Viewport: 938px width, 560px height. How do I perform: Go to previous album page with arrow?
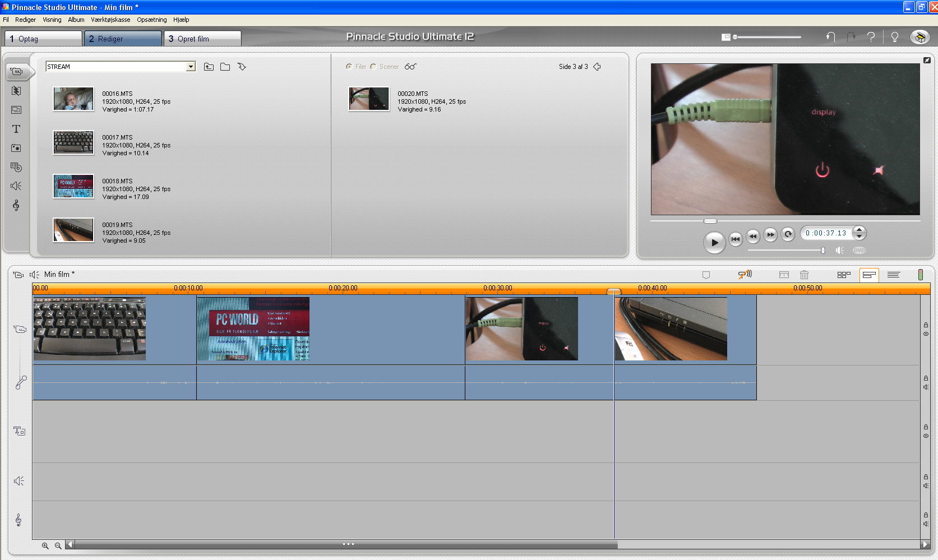(597, 67)
